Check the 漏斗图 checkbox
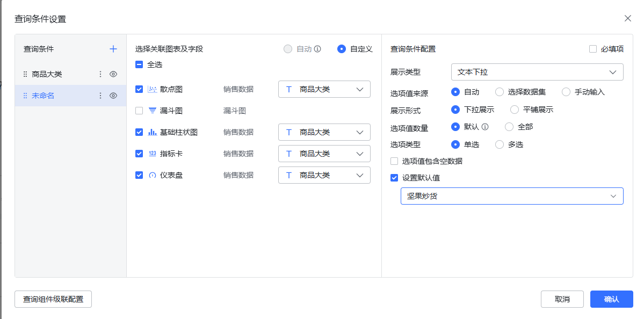Viewport: 644px width, 319px height. 139,111
